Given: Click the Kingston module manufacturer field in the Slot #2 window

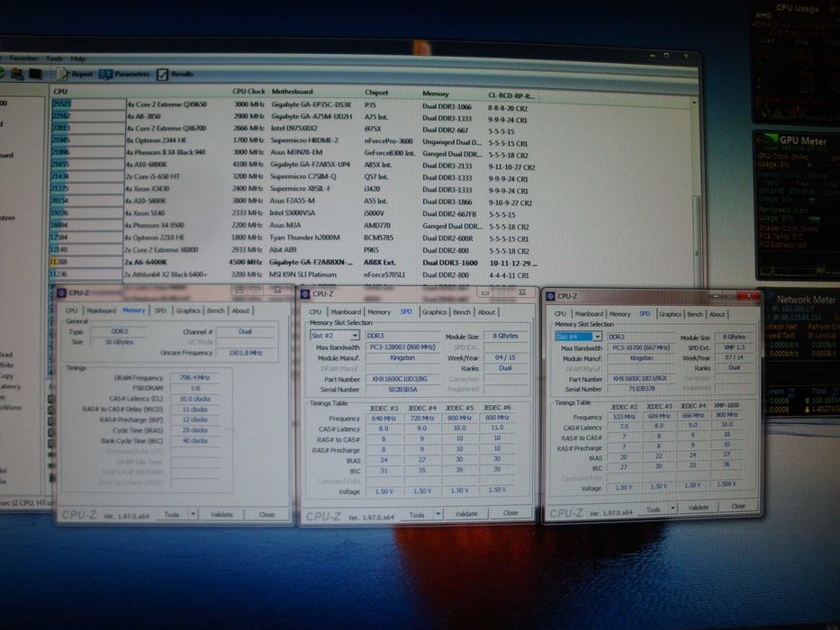Looking at the screenshot, I should point(402,358).
